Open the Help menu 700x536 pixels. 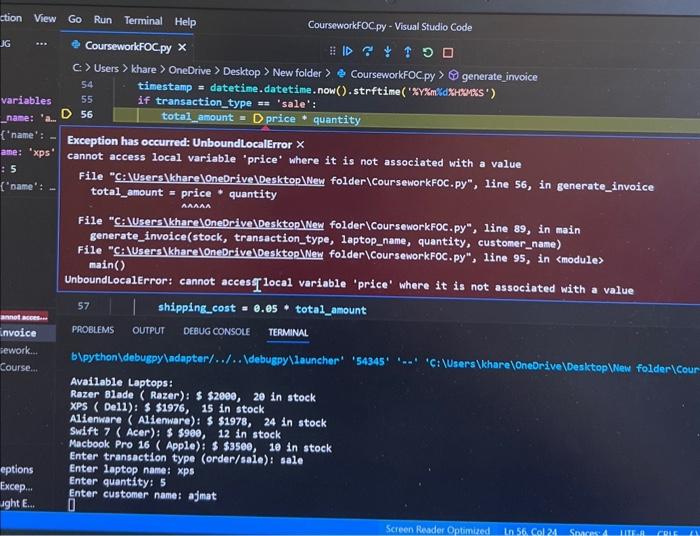pos(185,21)
